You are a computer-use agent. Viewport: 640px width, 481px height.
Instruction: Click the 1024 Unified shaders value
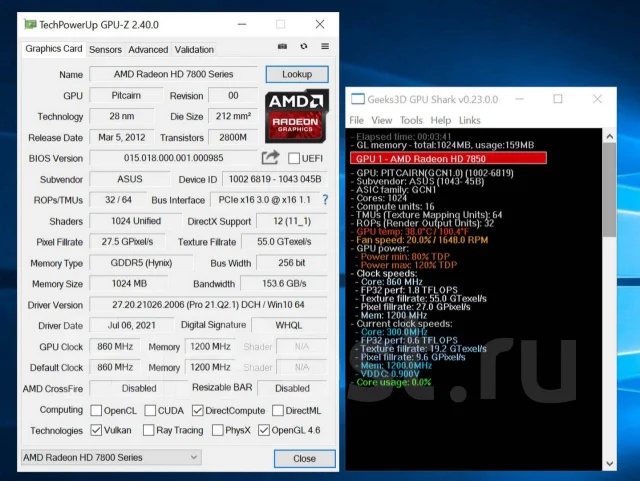pos(136,221)
